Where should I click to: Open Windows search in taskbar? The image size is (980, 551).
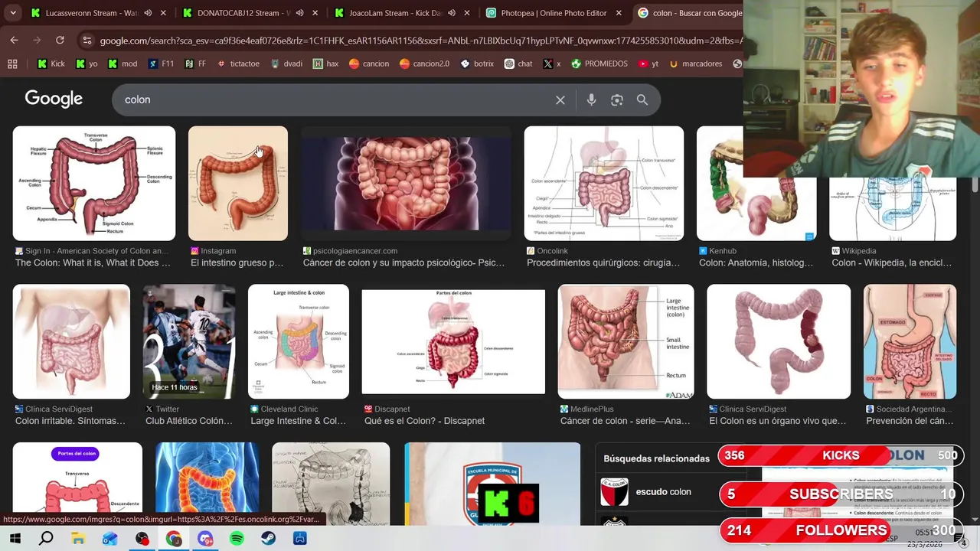coord(46,539)
